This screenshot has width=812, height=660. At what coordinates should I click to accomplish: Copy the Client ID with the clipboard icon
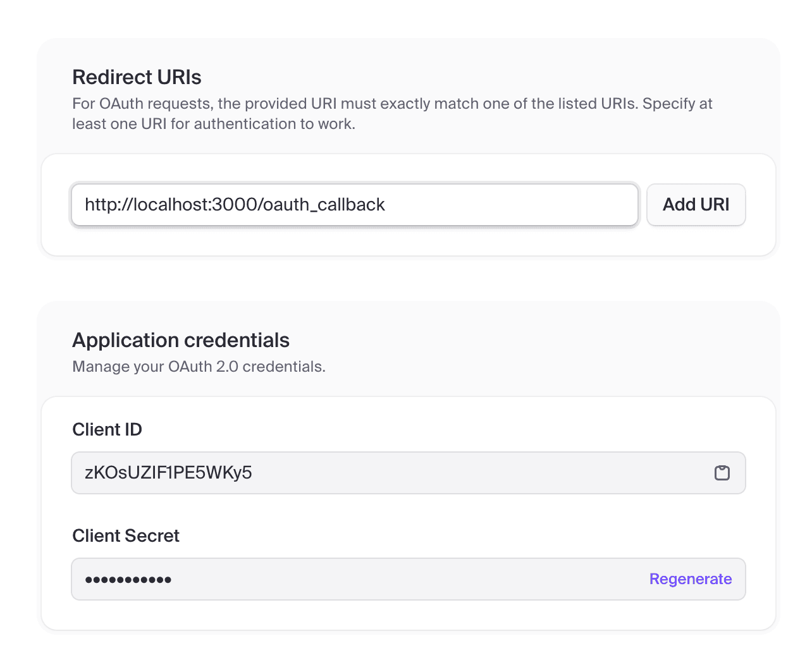click(722, 473)
